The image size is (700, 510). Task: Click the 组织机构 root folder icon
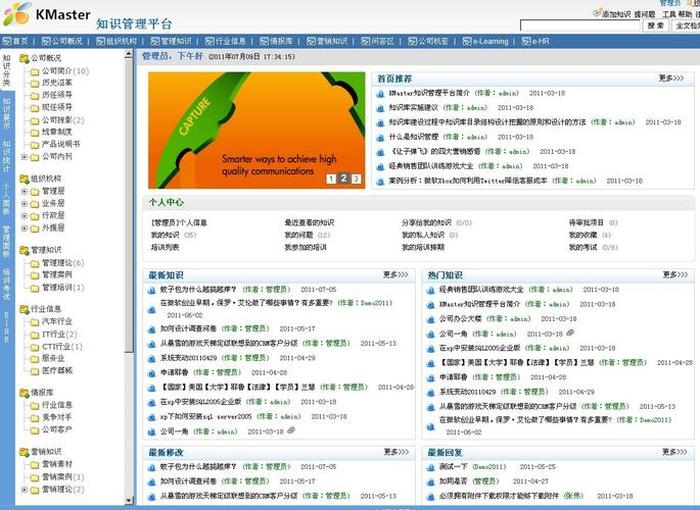pyautogui.click(x=24, y=178)
